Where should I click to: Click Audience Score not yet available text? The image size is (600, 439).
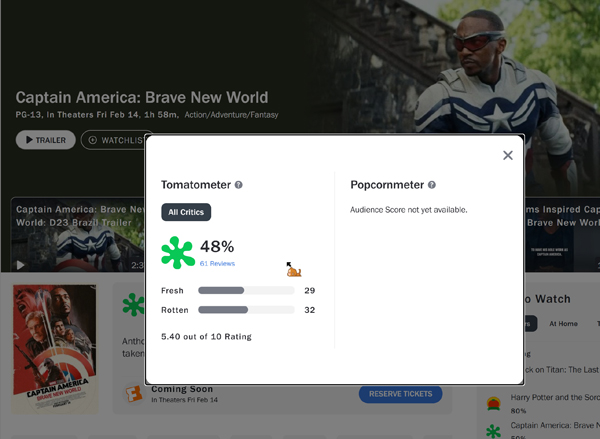tap(409, 210)
